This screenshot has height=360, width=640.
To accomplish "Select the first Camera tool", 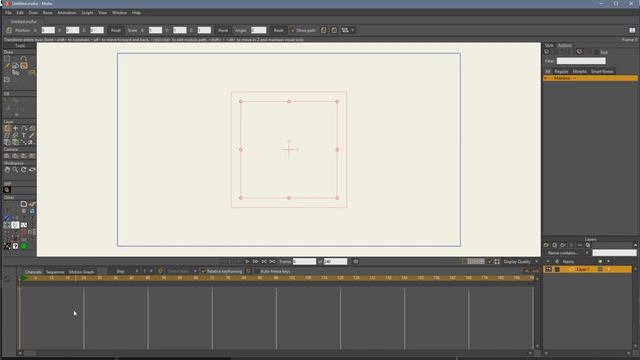I will pyautogui.click(x=7, y=156).
